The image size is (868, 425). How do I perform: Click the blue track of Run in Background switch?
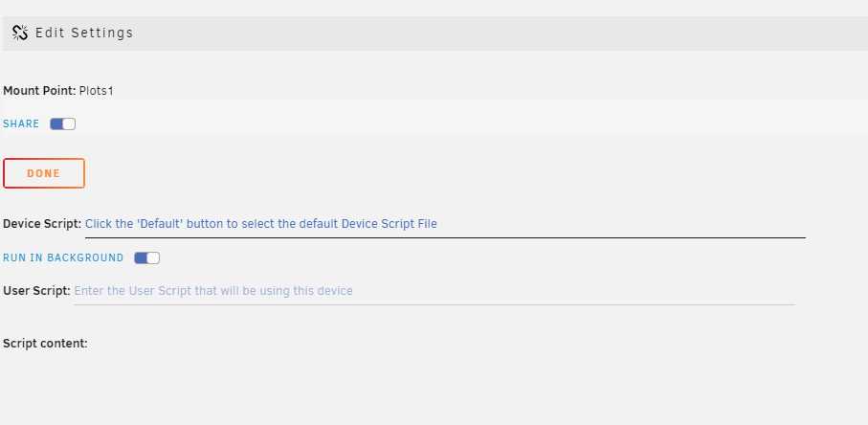[141, 257]
